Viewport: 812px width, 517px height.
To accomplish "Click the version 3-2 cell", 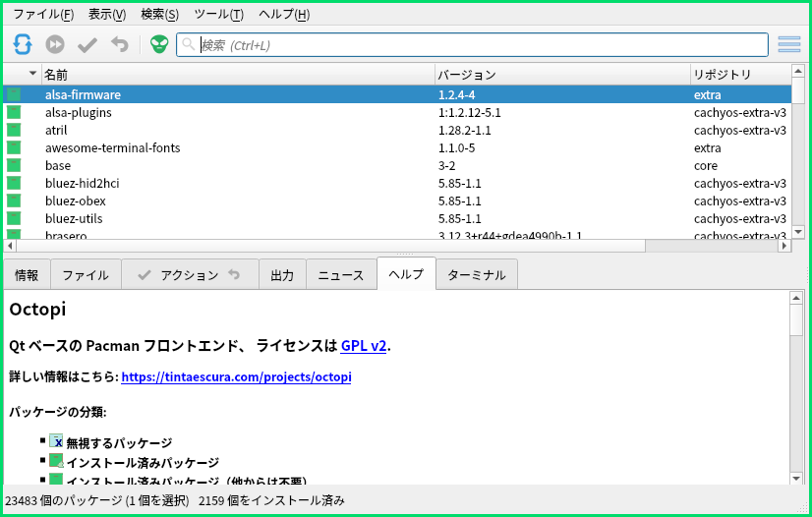I will tap(446, 165).
